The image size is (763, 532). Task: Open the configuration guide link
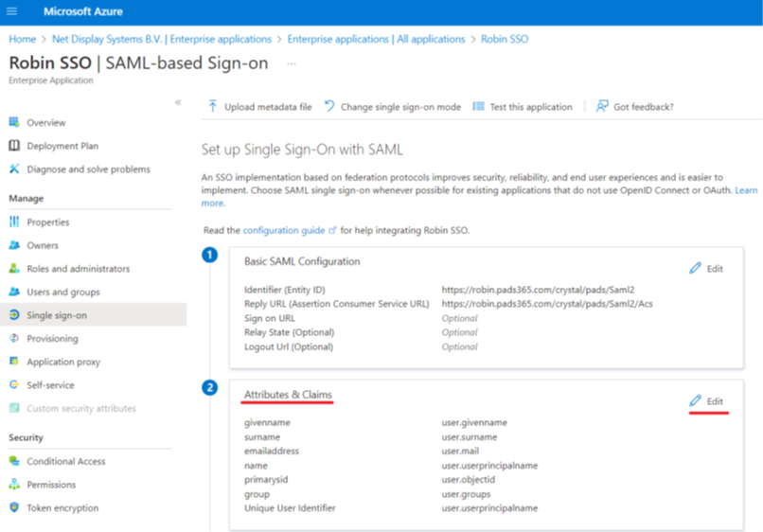284,230
